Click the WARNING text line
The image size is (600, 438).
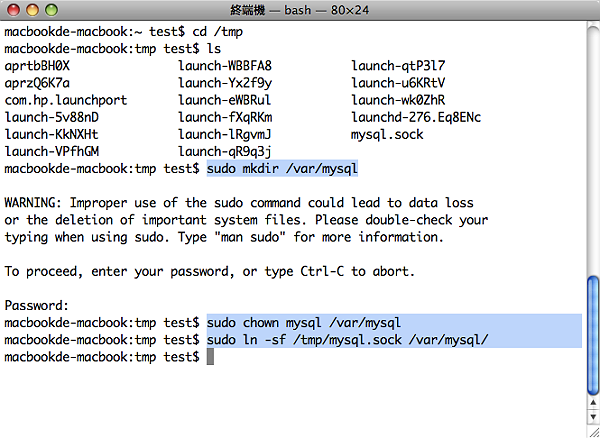click(239, 203)
